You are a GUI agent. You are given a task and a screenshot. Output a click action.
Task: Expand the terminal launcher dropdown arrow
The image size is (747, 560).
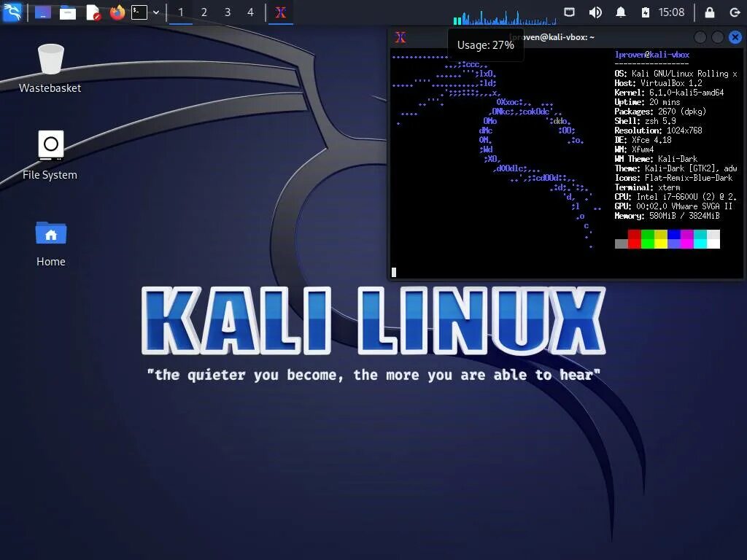(156, 12)
